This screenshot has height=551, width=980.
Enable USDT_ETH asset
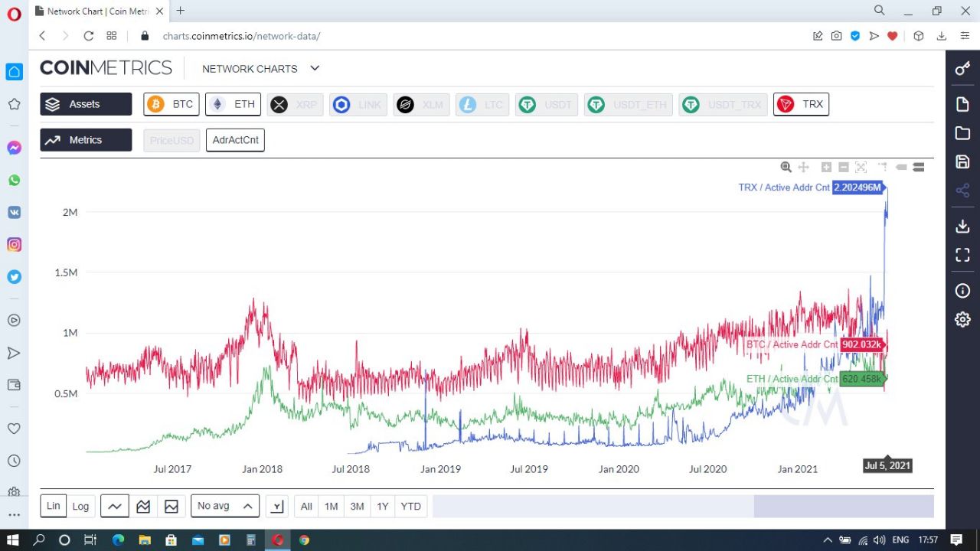tap(629, 105)
